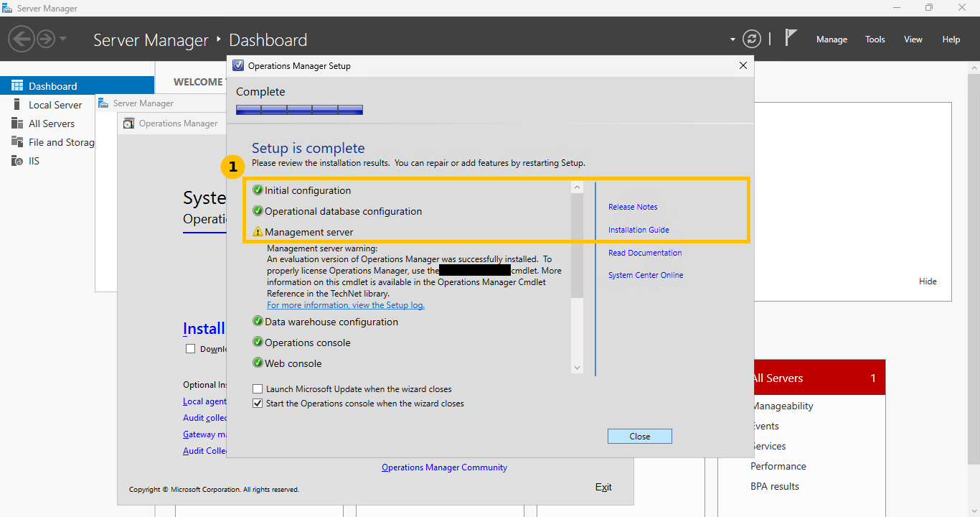Open the Tools menu
This screenshot has width=980, height=517.
[875, 39]
